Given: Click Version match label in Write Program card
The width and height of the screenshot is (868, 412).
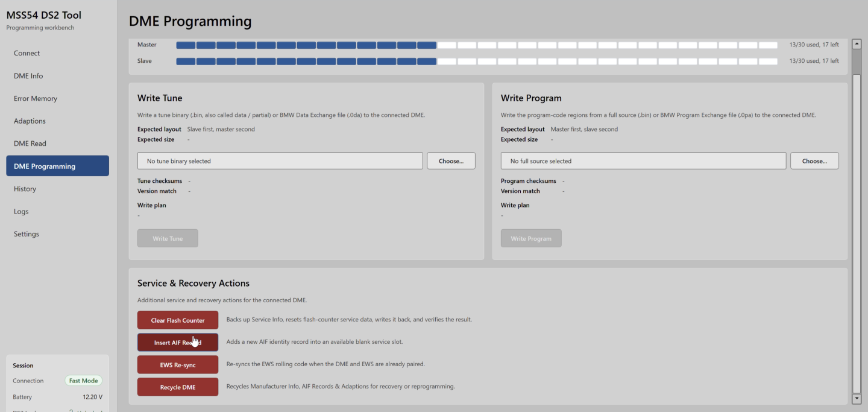Looking at the screenshot, I should pyautogui.click(x=520, y=191).
